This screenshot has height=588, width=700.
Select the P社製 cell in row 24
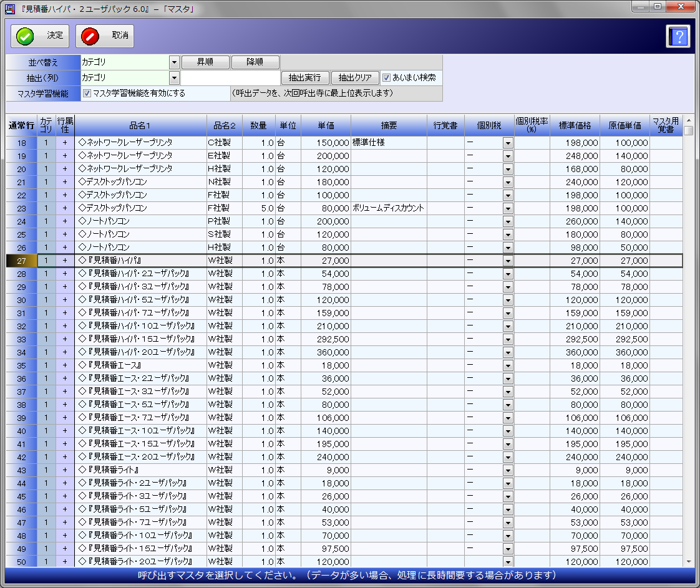pyautogui.click(x=225, y=221)
